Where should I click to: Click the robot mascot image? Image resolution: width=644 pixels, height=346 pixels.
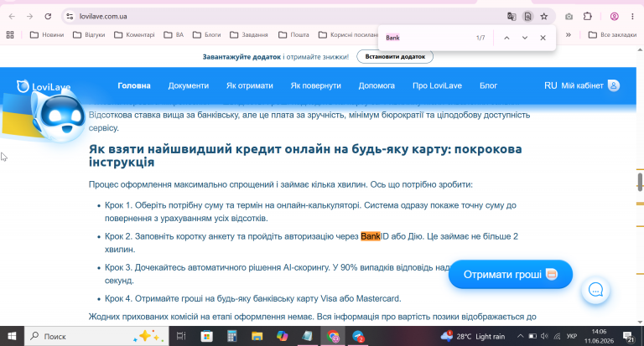(x=59, y=116)
